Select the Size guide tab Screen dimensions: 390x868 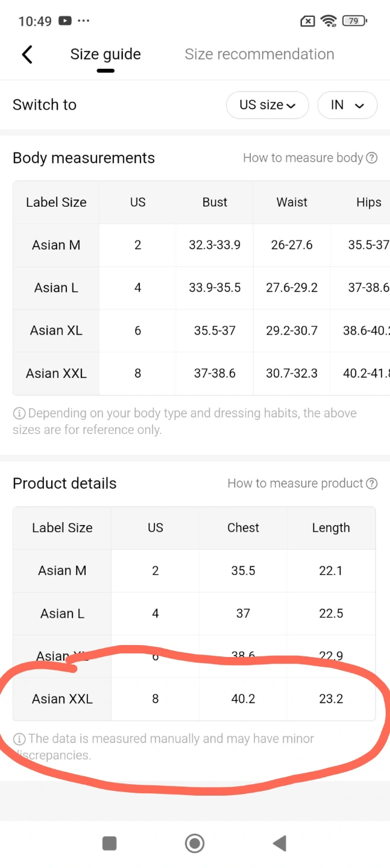(x=105, y=54)
